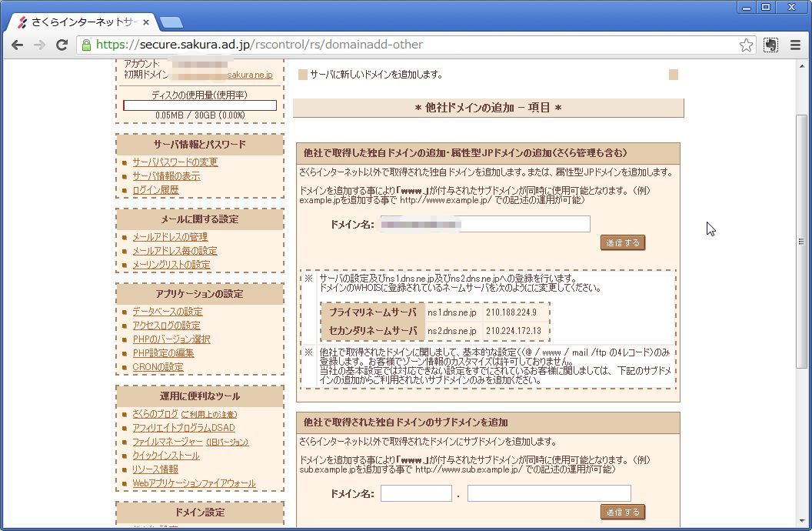This screenshot has width=812, height=531.
Task: Open データベースの設定 link
Action: 168,312
